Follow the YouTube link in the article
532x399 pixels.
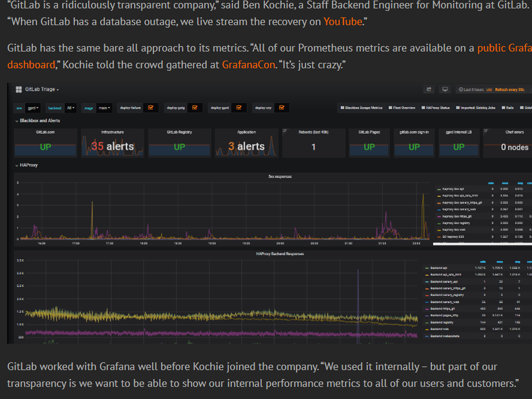(x=343, y=21)
